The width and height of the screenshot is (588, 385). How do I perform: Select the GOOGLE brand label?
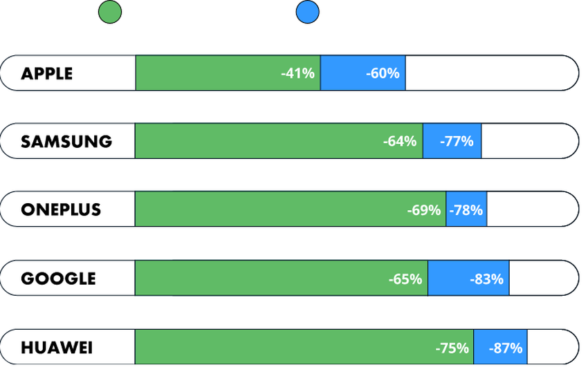pyautogui.click(x=58, y=279)
